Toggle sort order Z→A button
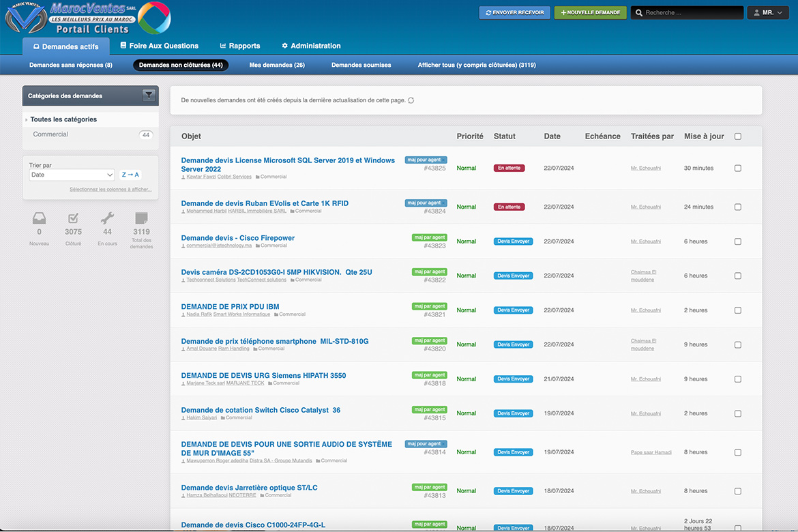Viewport: 798px width, 532px height. (x=130, y=175)
